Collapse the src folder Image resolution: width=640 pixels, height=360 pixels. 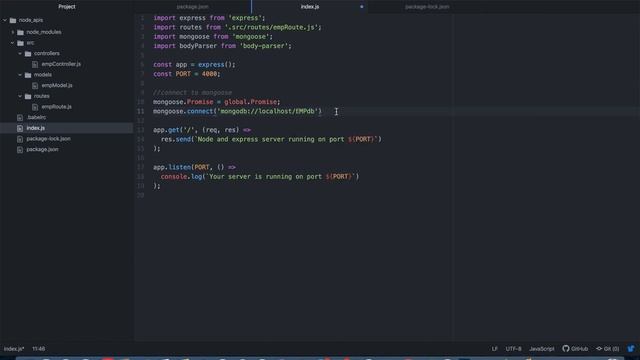[12, 43]
